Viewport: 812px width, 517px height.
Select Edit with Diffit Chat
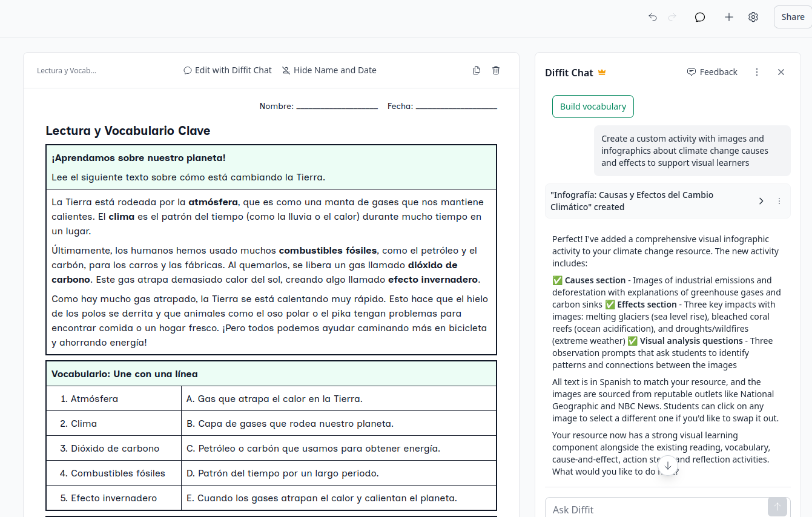click(228, 70)
